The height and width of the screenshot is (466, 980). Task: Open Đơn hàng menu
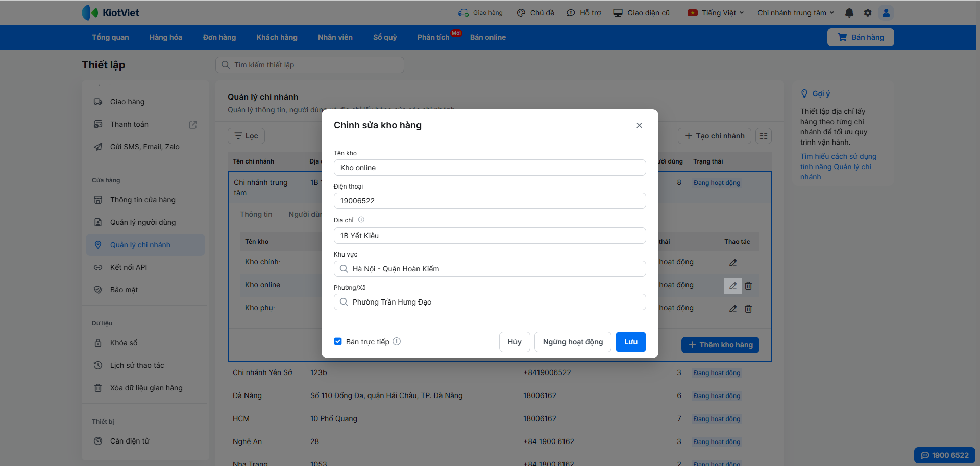tap(219, 37)
